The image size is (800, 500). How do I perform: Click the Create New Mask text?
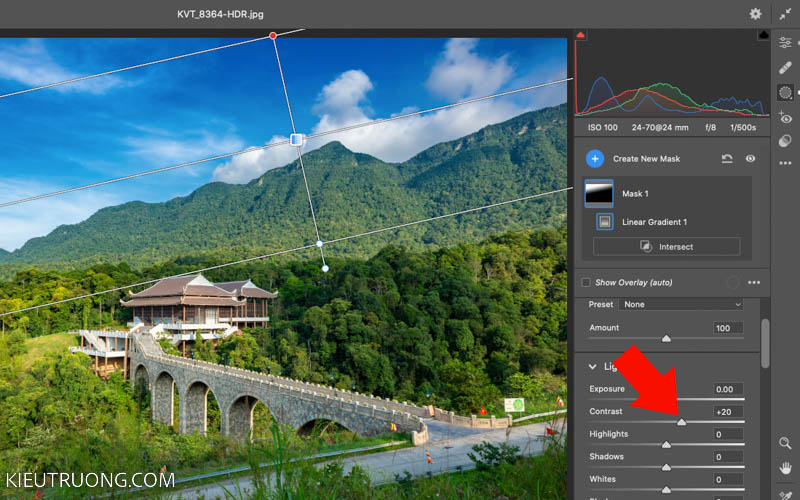646,159
